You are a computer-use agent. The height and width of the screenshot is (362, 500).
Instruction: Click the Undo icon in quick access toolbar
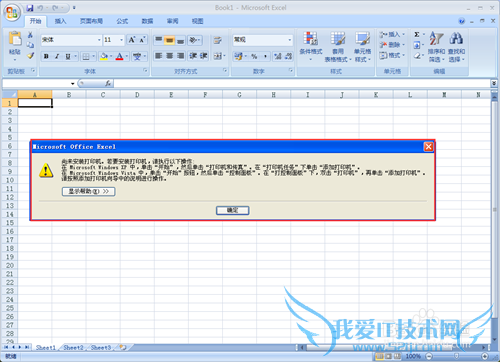(40, 8)
